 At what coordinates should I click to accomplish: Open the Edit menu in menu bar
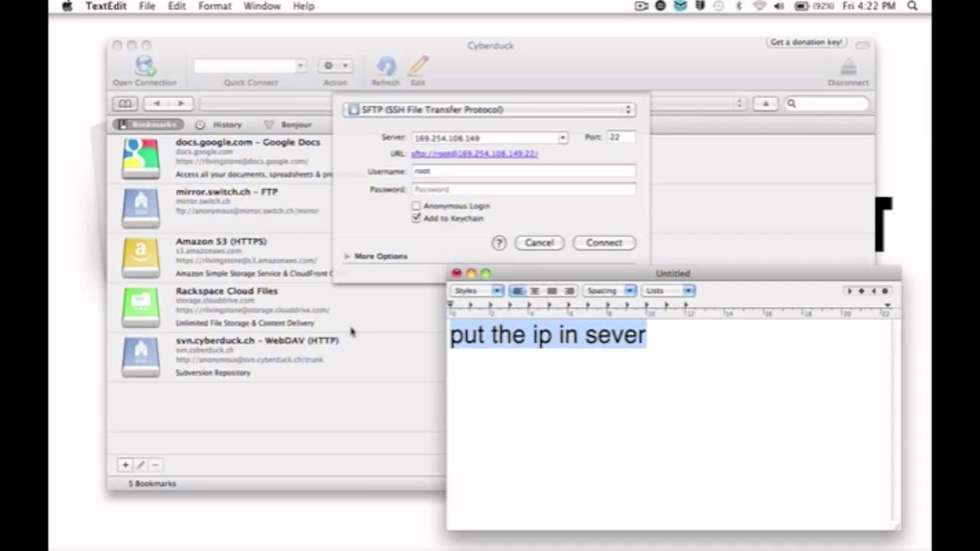[177, 6]
